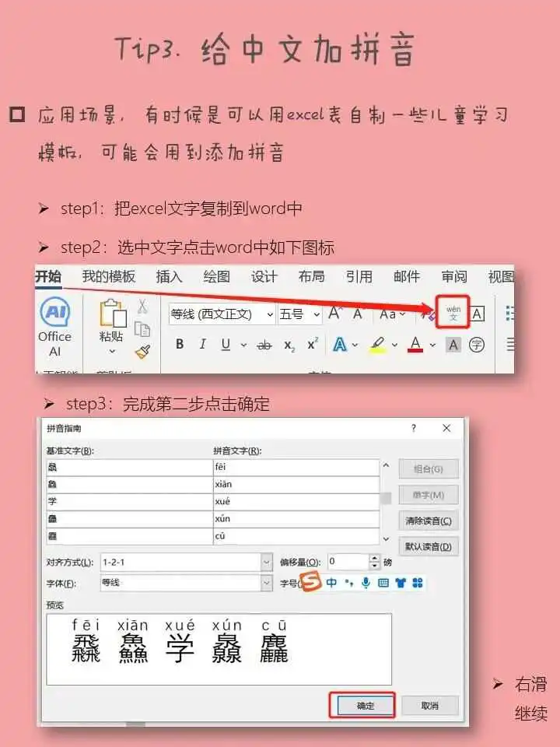Apply the red font color swatch
Viewport: 560px width, 747px height.
[415, 344]
